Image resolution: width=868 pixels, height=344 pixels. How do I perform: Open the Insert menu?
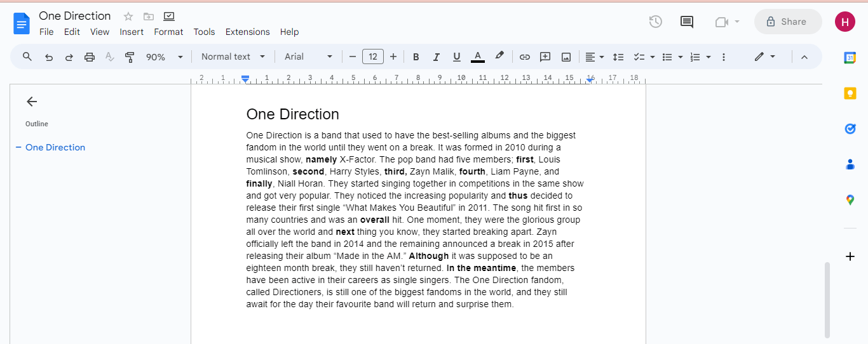(x=132, y=32)
